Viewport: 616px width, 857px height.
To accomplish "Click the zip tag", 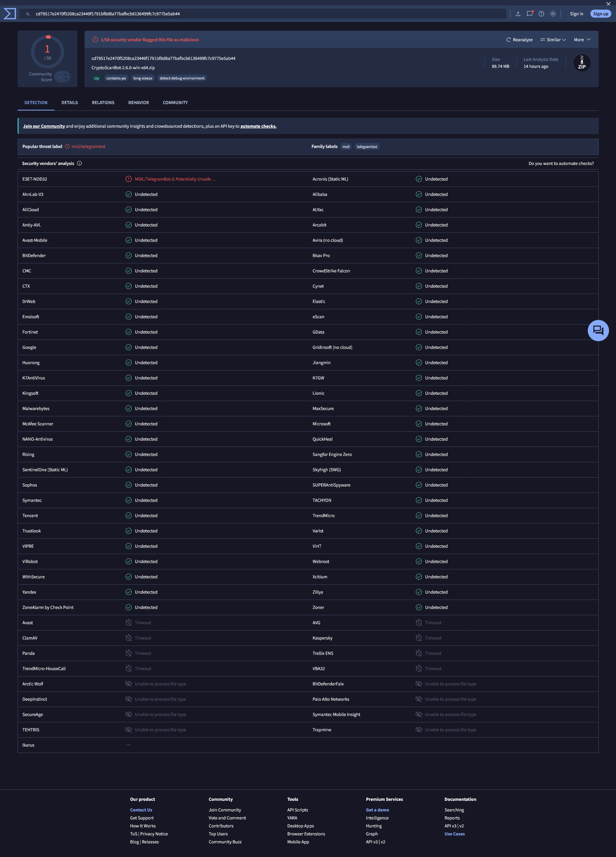I will point(96,78).
